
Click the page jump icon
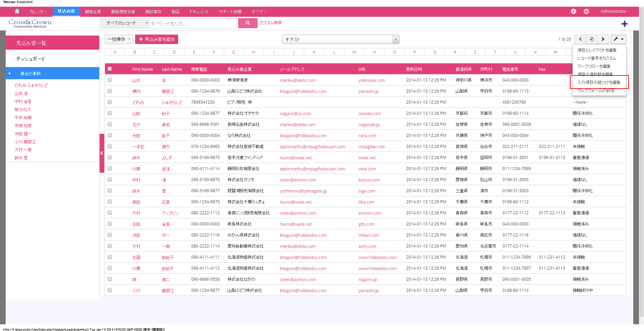pos(592,39)
